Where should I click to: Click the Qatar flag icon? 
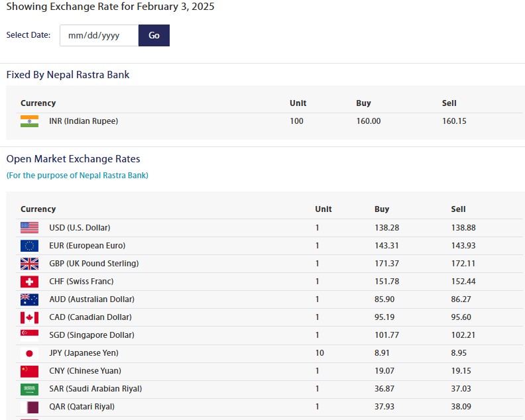(29, 407)
